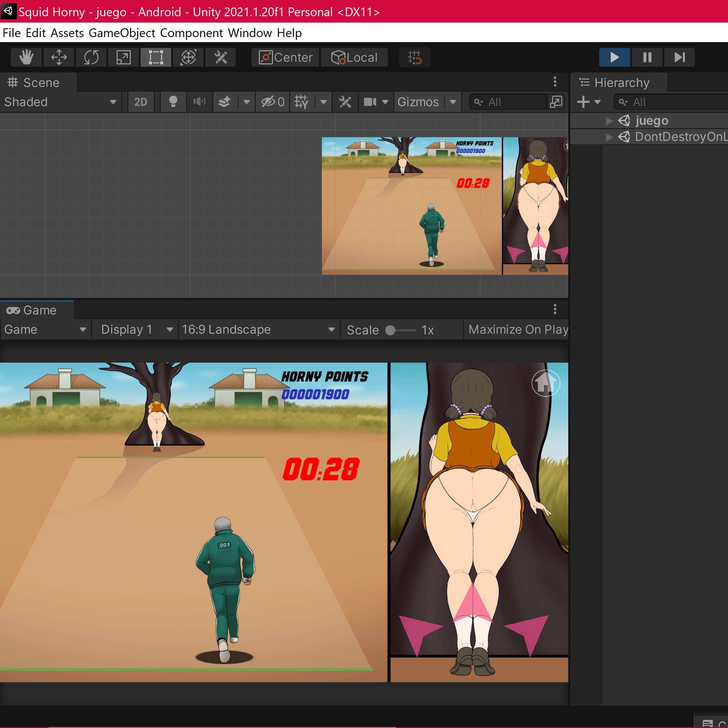The width and height of the screenshot is (728, 728).
Task: Select the Scale tool
Action: tap(124, 57)
